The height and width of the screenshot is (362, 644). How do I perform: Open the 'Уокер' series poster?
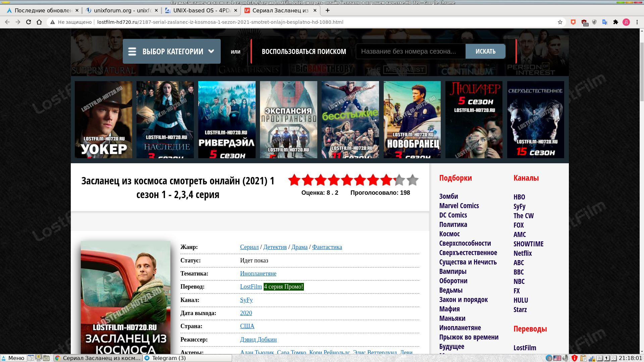click(x=103, y=120)
